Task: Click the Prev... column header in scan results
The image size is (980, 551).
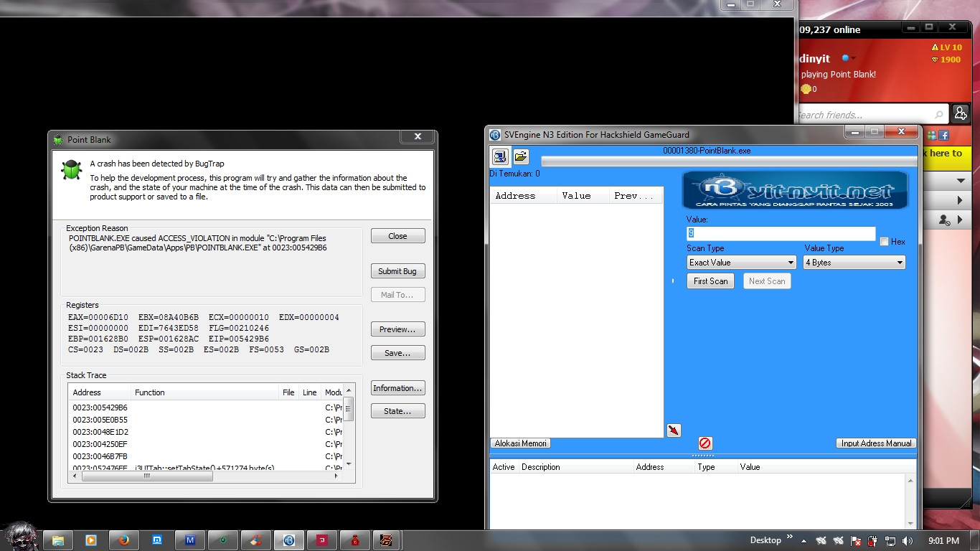Action: pyautogui.click(x=635, y=196)
